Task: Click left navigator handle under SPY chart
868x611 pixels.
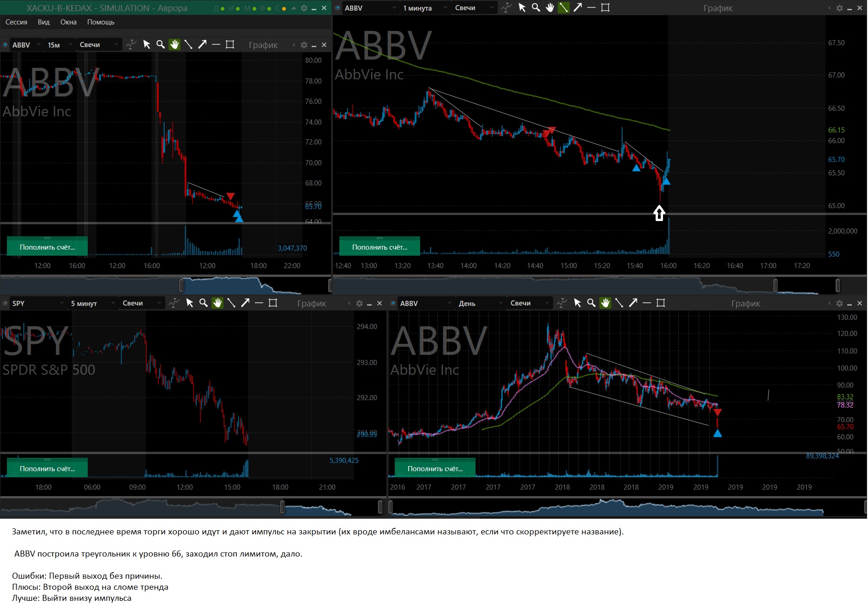Action: coord(282,507)
